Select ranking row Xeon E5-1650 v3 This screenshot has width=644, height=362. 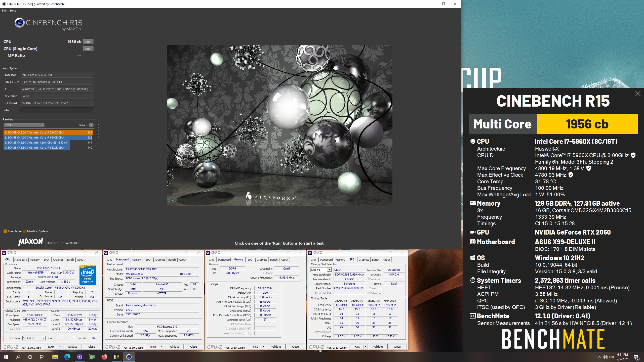(x=48, y=143)
